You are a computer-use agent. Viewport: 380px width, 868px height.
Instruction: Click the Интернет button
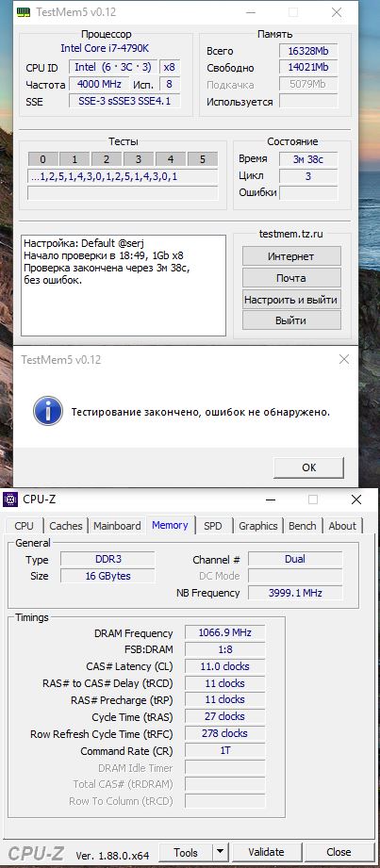coord(291,256)
